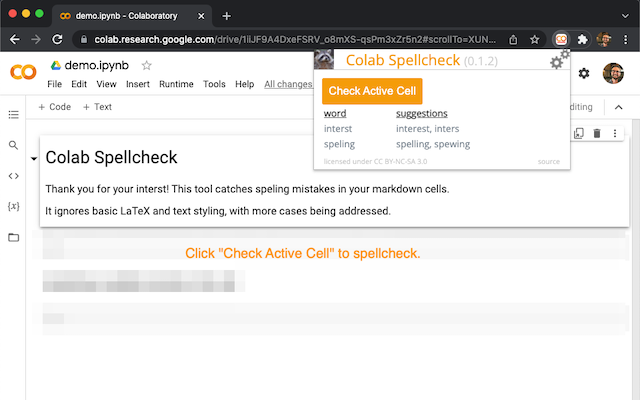This screenshot has width=640, height=400.
Task: Click the Colab Spellcheck extension icon in toolbar
Action: click(x=561, y=39)
